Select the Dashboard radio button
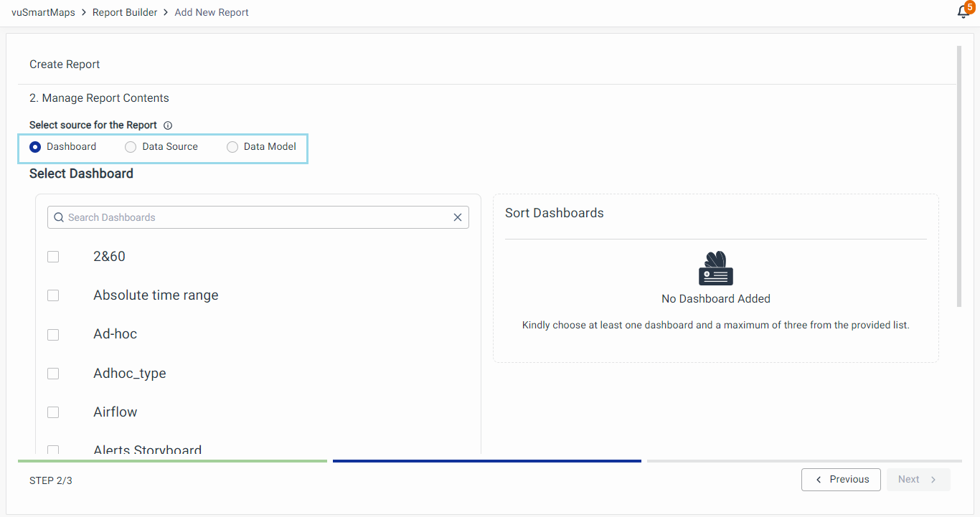 35,147
